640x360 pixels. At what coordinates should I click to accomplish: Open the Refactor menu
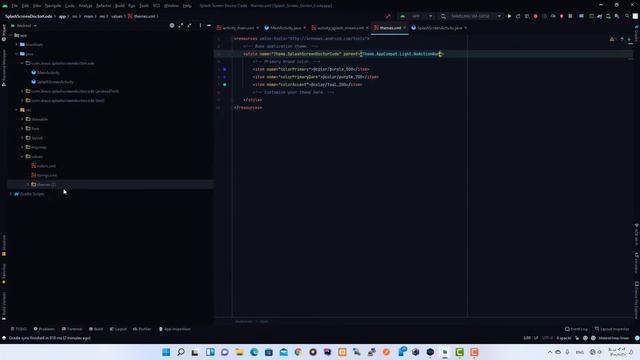tap(103, 6)
